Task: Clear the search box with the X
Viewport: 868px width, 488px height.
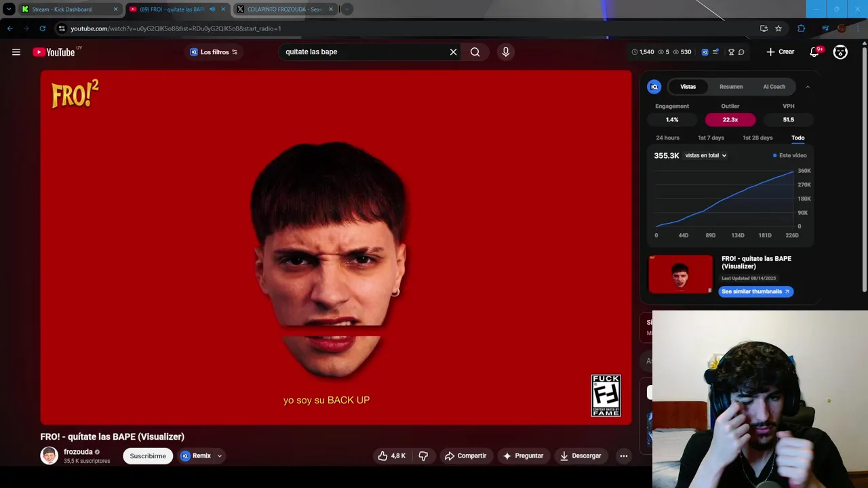Action: click(x=453, y=52)
